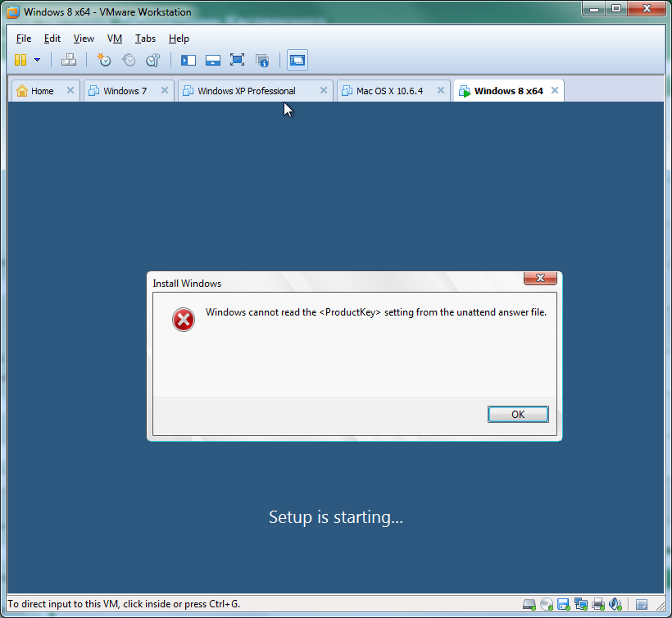The image size is (672, 618).
Task: Minimize the VMware Workstation window
Action: pos(594,8)
